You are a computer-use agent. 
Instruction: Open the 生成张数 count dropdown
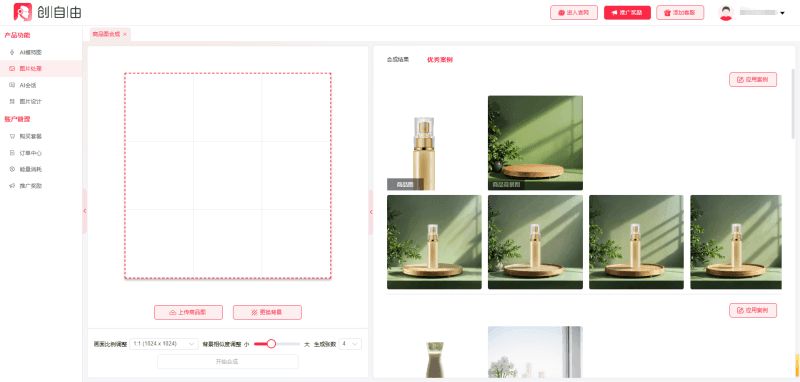tap(350, 344)
